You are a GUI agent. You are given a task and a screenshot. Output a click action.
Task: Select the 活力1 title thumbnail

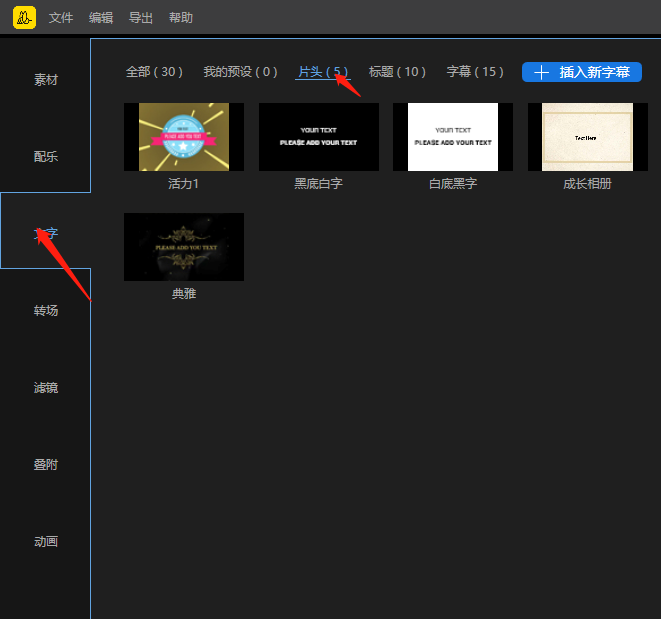184,137
